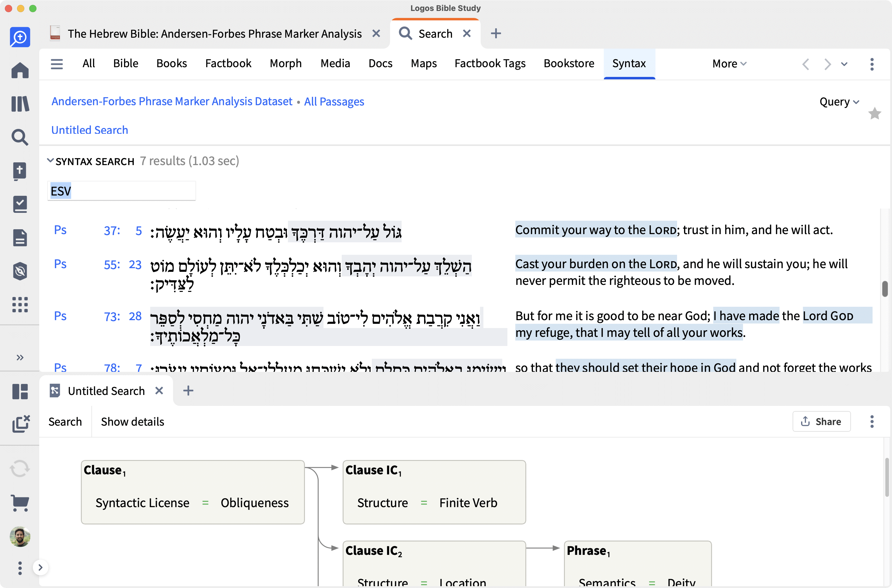Click the Untitled Search syntax document icon
The height and width of the screenshot is (588, 892).
pos(55,391)
